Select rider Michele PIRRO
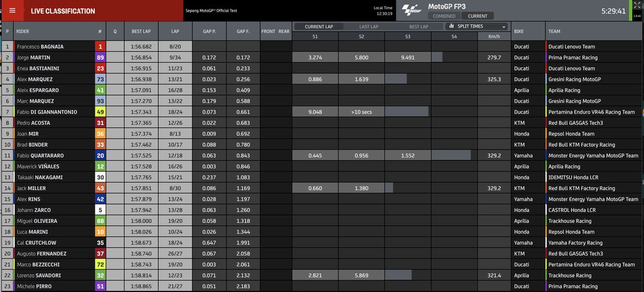This screenshot has width=644, height=292. pos(34,286)
